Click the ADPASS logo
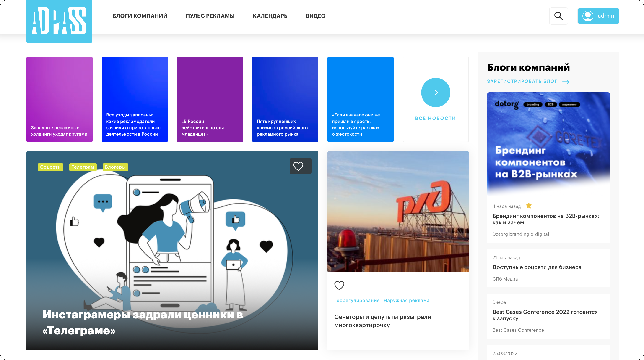Viewport: 644px width, 360px height. point(59,21)
